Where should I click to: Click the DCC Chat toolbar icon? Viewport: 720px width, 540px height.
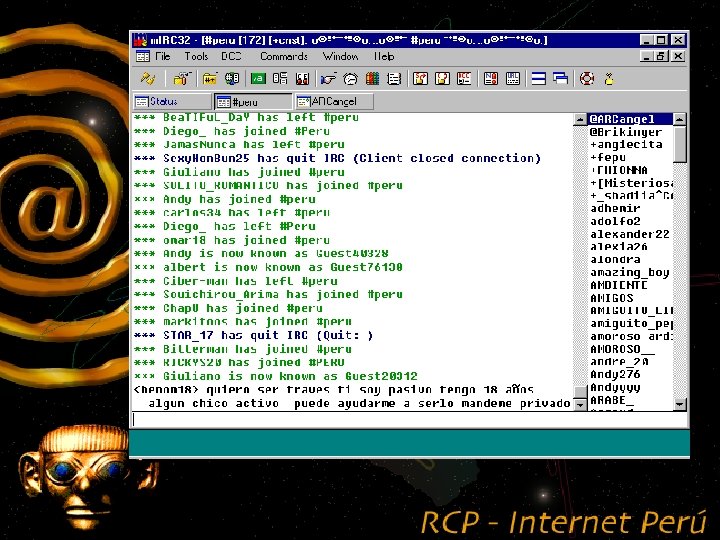point(442,79)
